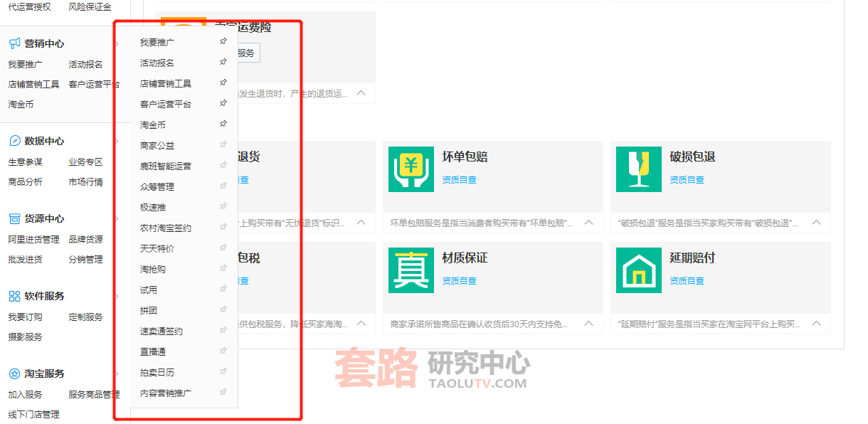Click the 货源中心 box icon
The height and width of the screenshot is (424, 868).
pos(14,218)
